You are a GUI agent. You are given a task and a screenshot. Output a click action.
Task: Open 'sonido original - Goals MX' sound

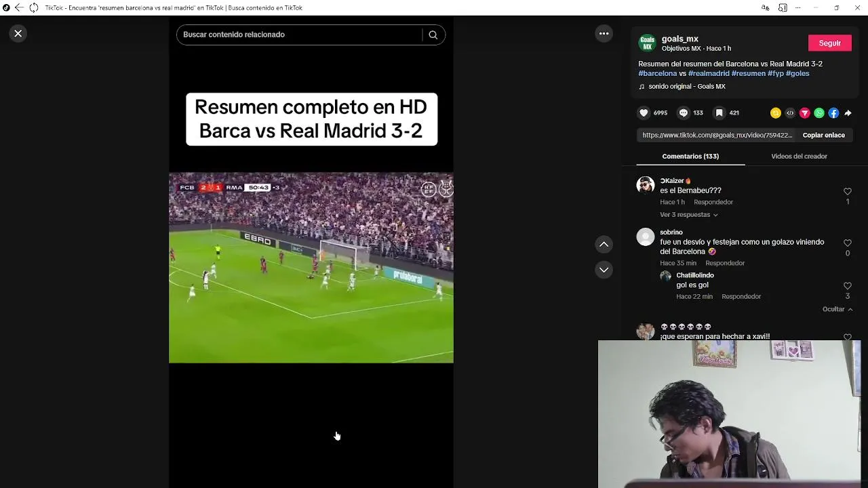tap(686, 86)
